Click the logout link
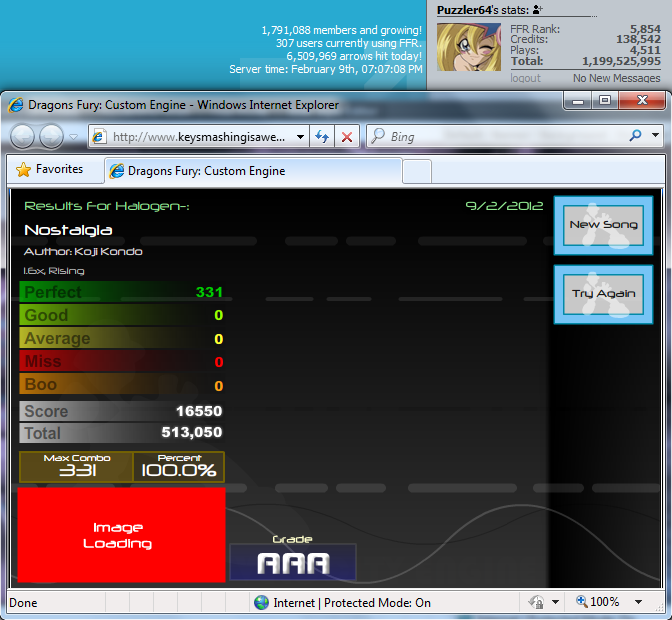 point(525,78)
